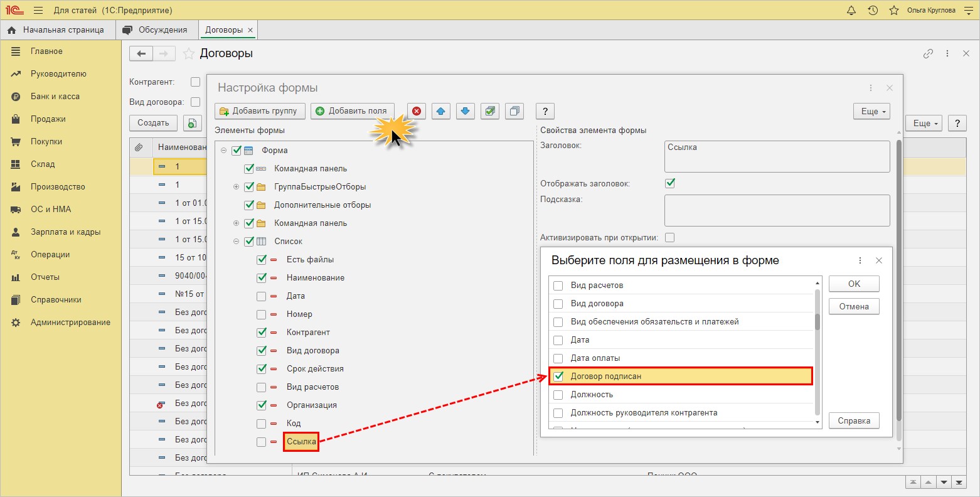Switch to the Обсуждения tab
The height and width of the screenshot is (497, 980).
(157, 30)
